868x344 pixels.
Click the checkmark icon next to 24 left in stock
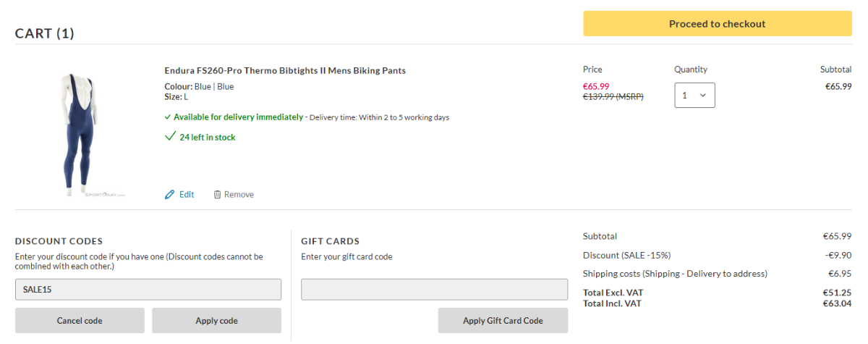coord(170,137)
